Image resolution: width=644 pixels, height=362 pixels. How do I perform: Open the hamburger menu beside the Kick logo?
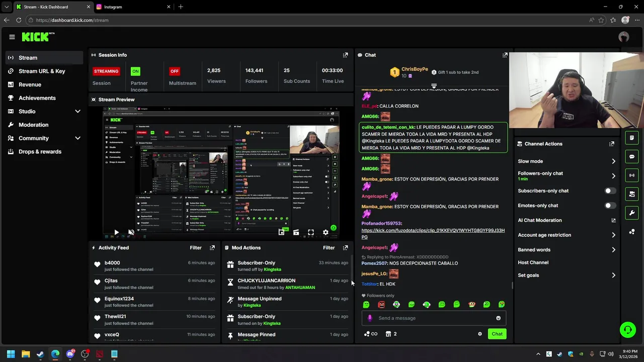click(12, 37)
